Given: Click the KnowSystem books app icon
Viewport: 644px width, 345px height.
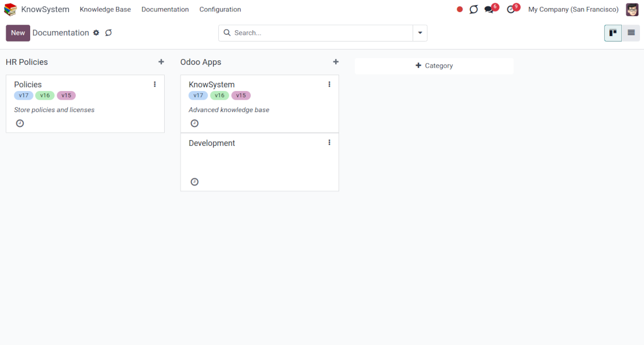Looking at the screenshot, I should [x=10, y=10].
